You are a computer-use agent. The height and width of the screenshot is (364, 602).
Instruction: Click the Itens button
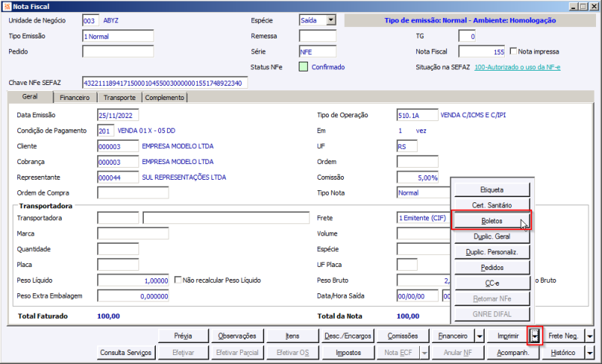(x=292, y=336)
